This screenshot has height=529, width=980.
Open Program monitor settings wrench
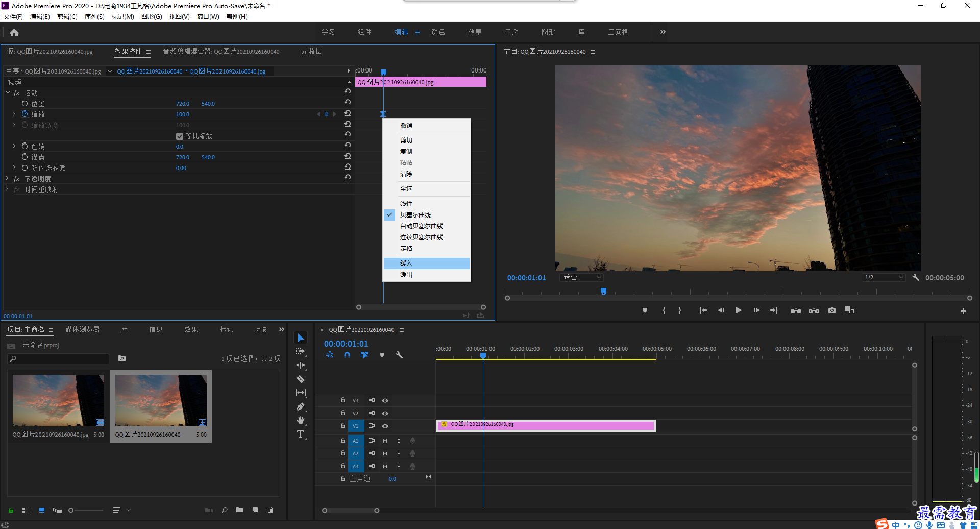pyautogui.click(x=916, y=277)
